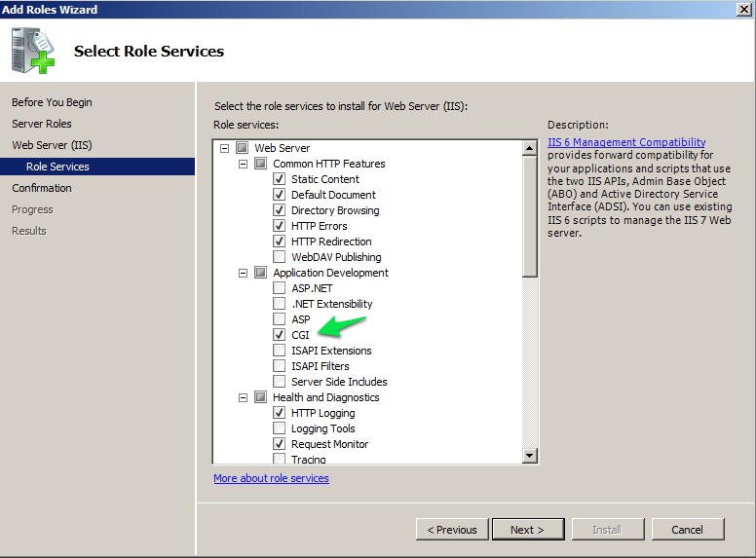
Task: Select the CGI tree item label
Action: 300,335
